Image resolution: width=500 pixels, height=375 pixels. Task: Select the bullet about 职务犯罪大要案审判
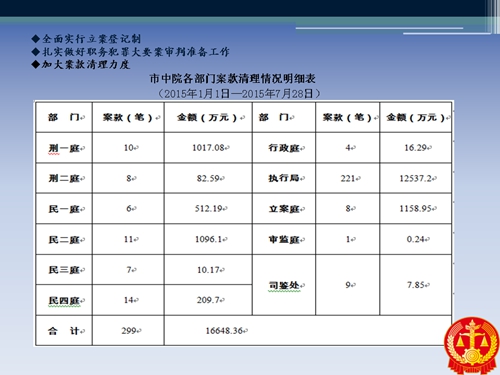click(x=130, y=52)
